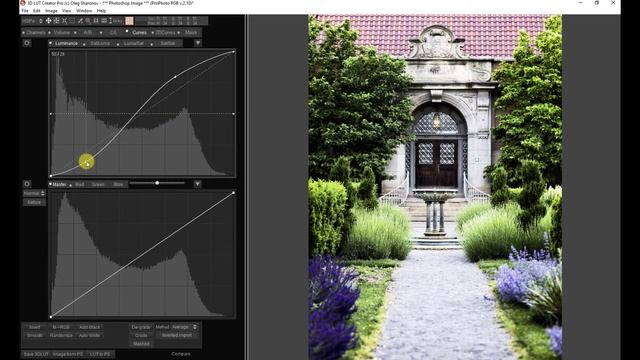
Task: Click the HSPe color model selector
Action: [x=32, y=20]
